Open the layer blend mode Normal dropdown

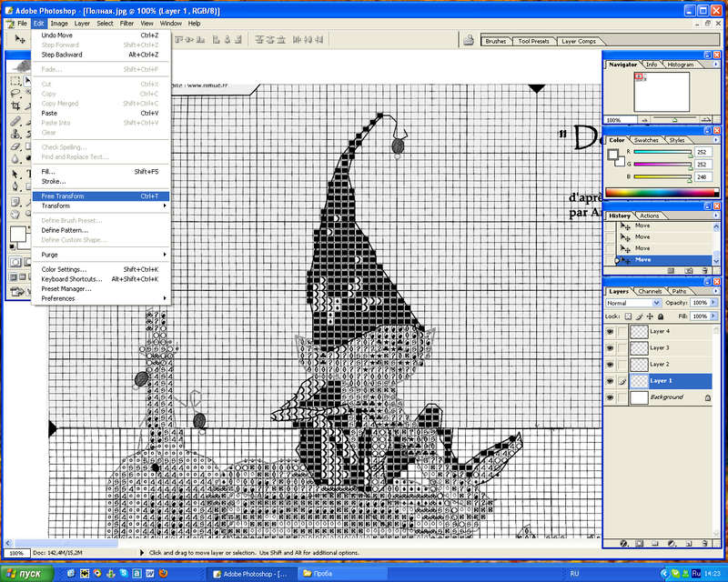[633, 303]
